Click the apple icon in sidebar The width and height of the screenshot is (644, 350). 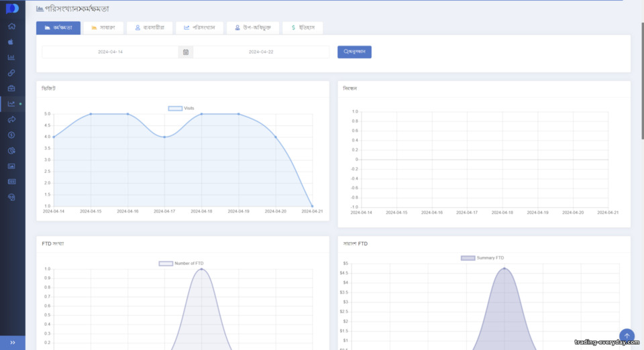coord(11,42)
